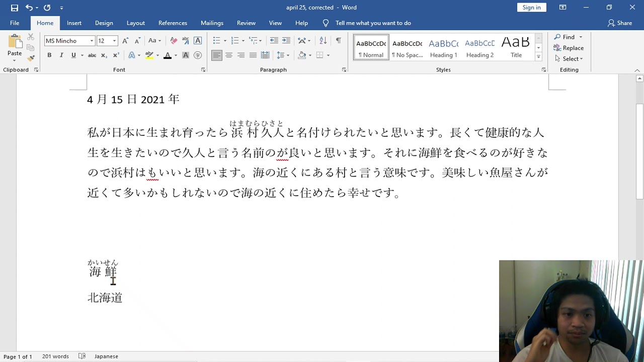Click the Share button
This screenshot has width=644, height=362.
click(620, 23)
